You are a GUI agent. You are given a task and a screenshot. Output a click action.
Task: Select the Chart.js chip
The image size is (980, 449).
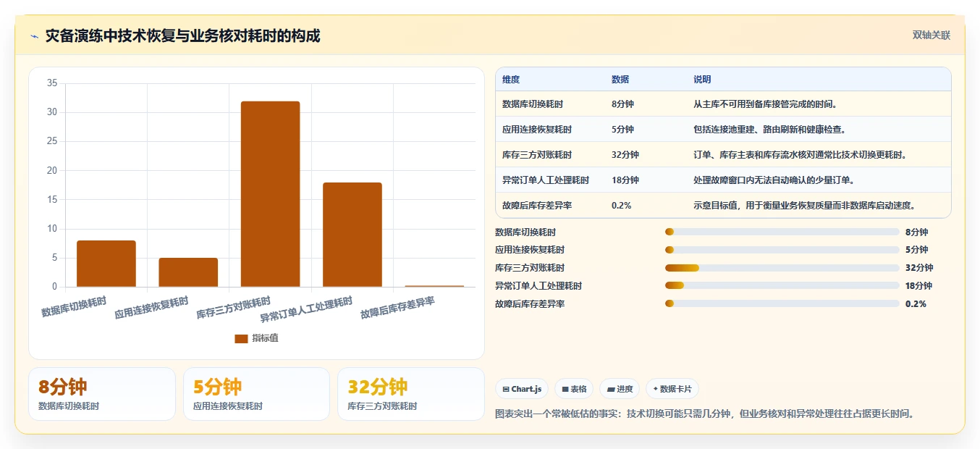click(522, 389)
